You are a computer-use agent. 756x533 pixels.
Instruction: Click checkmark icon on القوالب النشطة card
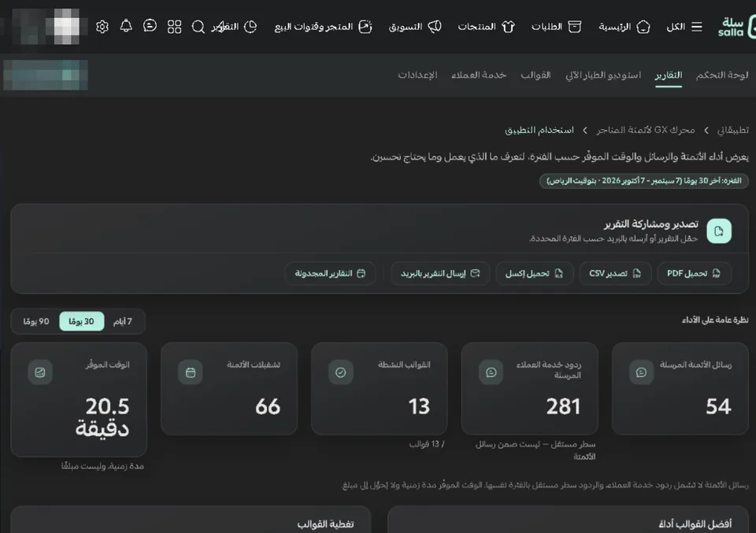pyautogui.click(x=340, y=372)
